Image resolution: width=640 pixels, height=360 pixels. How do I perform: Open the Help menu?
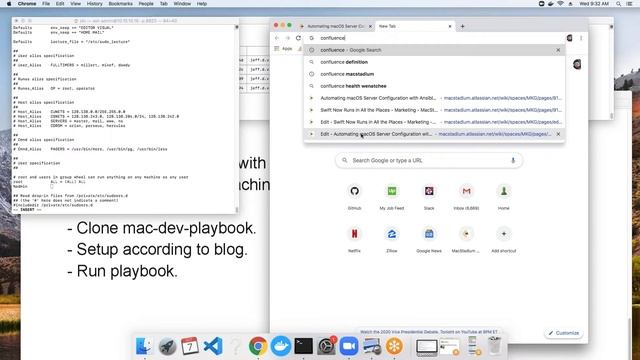[202, 4]
